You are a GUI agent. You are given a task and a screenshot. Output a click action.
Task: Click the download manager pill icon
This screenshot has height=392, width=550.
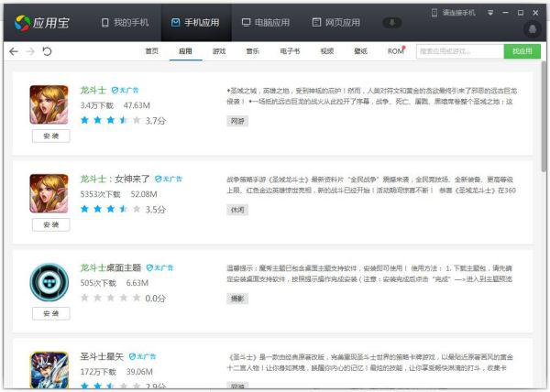pos(392,23)
